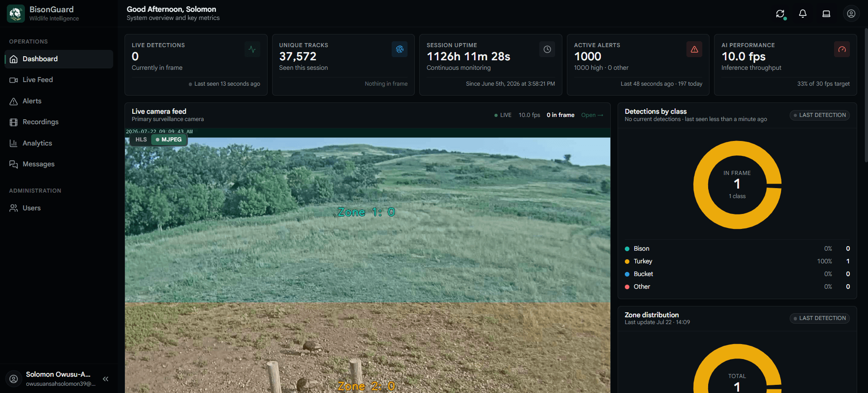Switch the stream to MJPEG
868x393 pixels.
pyautogui.click(x=169, y=140)
